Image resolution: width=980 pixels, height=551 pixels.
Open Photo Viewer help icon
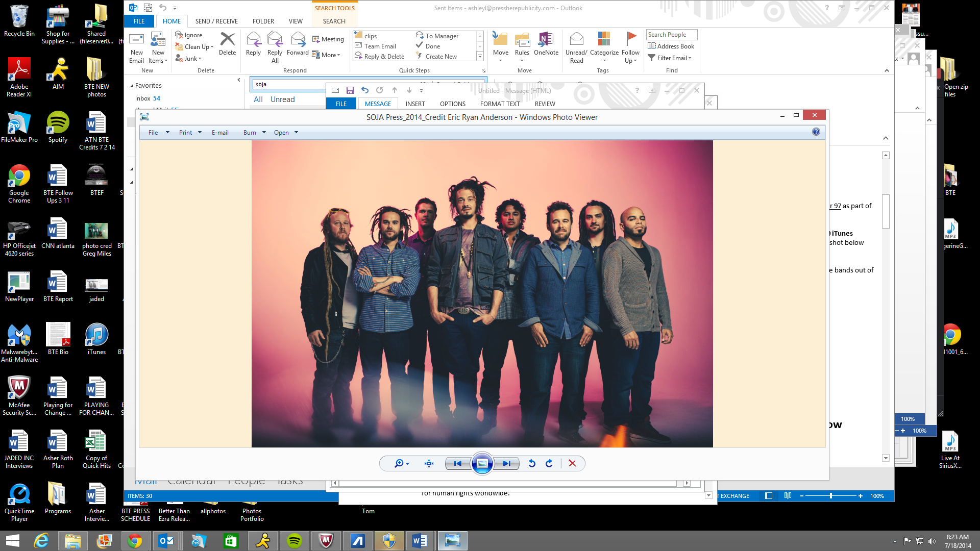click(x=816, y=132)
